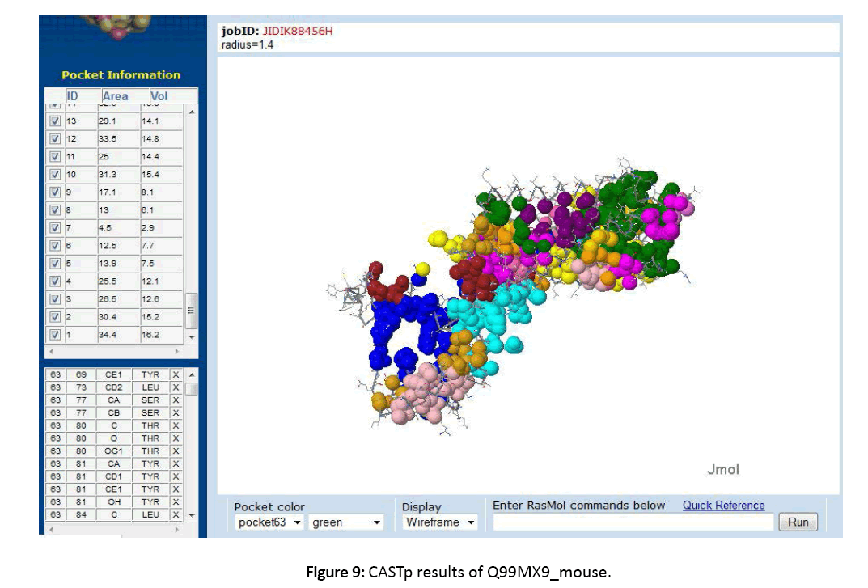Select the Area column header
Screen dimensions: 868x588
coord(115,96)
